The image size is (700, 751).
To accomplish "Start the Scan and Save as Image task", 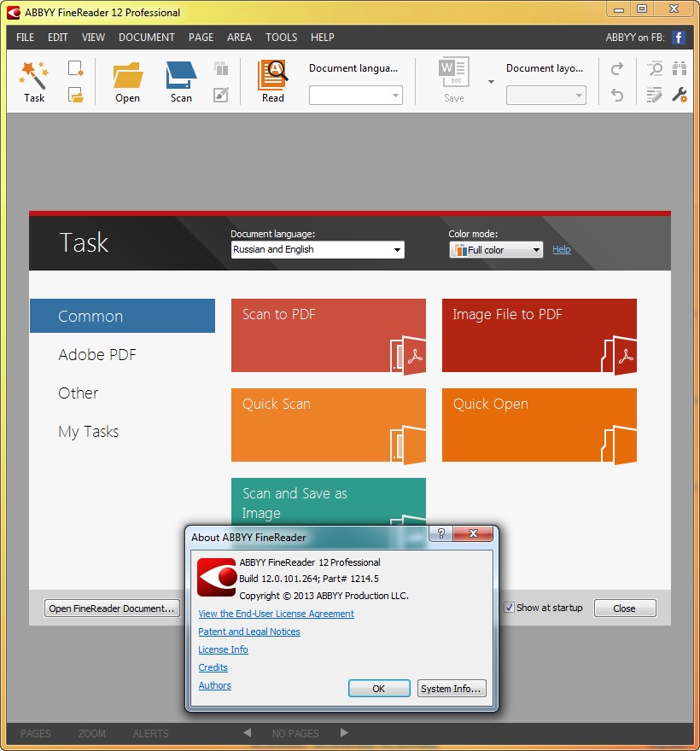I will pyautogui.click(x=328, y=502).
